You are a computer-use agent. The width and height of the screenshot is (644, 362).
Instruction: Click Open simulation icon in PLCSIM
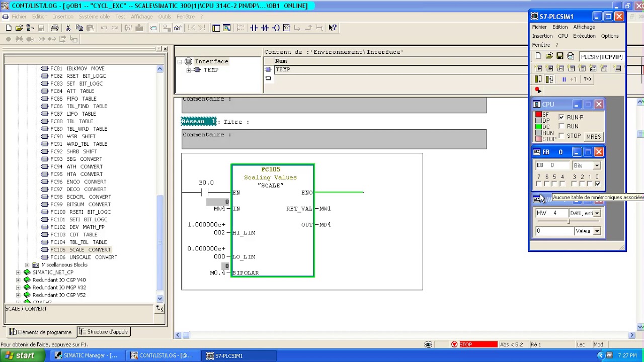point(549,56)
